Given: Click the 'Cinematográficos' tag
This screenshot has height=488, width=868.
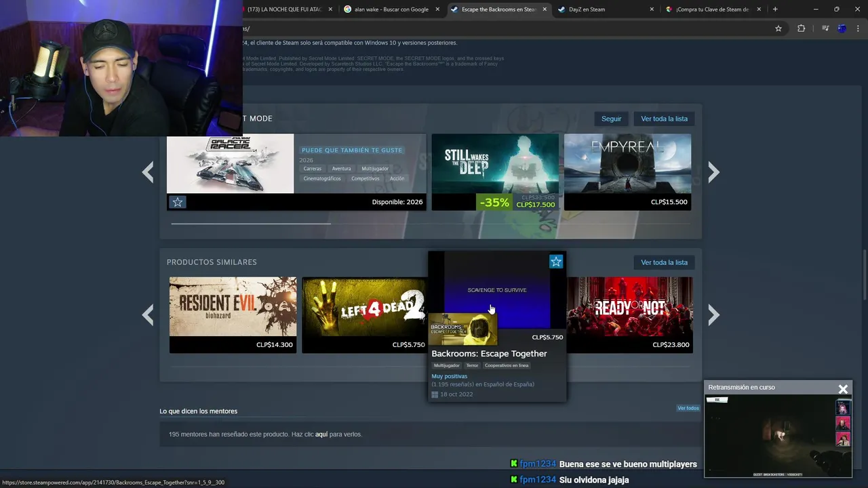Looking at the screenshot, I should [x=322, y=179].
